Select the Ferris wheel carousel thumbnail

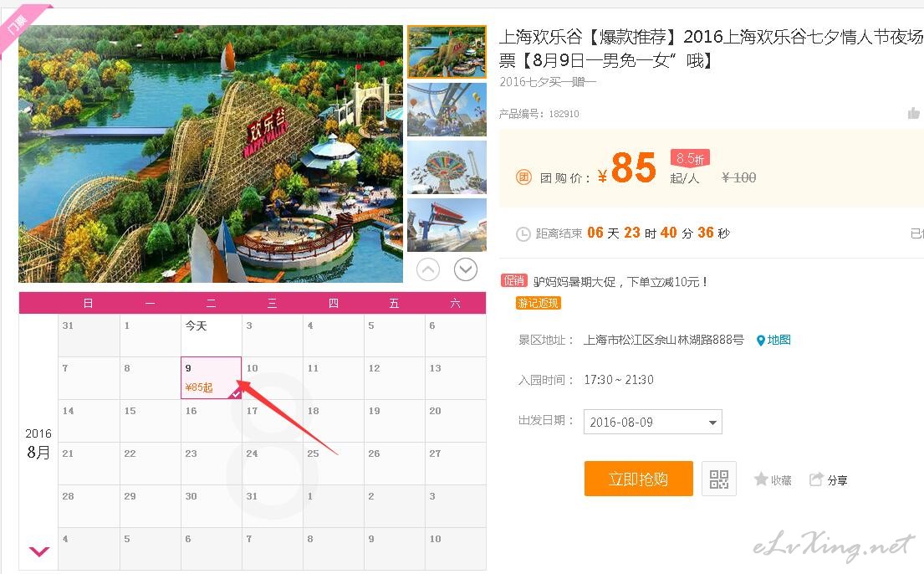[x=447, y=109]
